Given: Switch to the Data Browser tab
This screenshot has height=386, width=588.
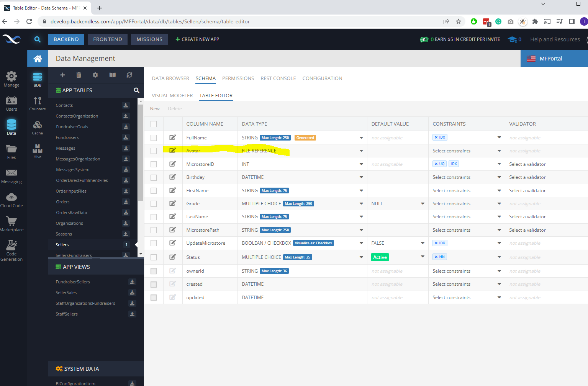Looking at the screenshot, I should point(170,79).
